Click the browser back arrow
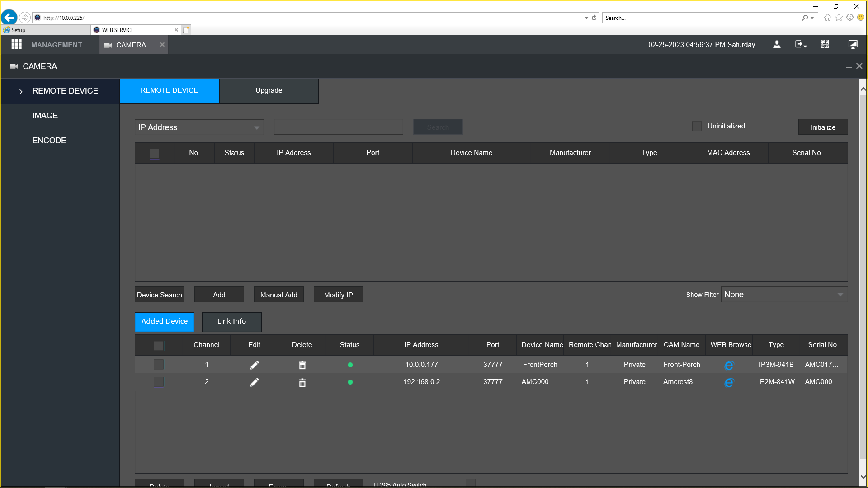Screen dimensions: 868x488 [x=9, y=18]
